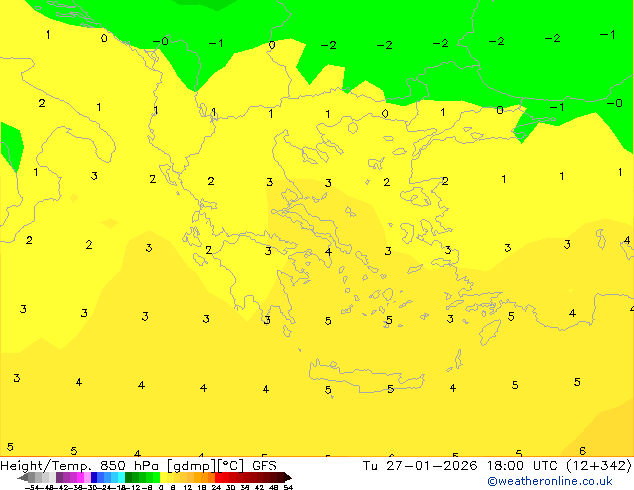Image resolution: width=634 pixels, height=490 pixels.
Task: Click the '[°C]' unit label
Action: (230, 466)
